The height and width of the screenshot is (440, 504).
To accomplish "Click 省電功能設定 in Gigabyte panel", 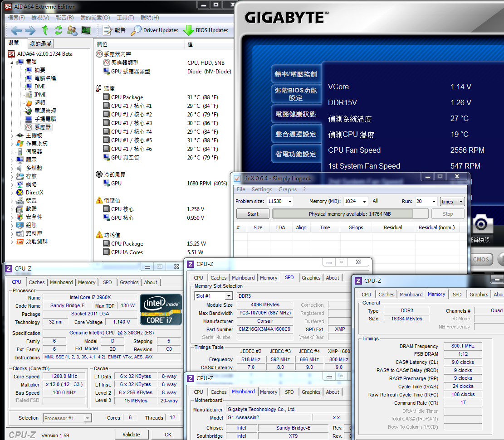I will 296,154.
